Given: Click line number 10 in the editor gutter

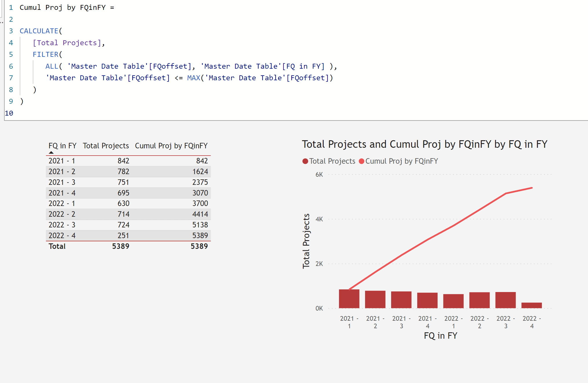Looking at the screenshot, I should [x=9, y=113].
